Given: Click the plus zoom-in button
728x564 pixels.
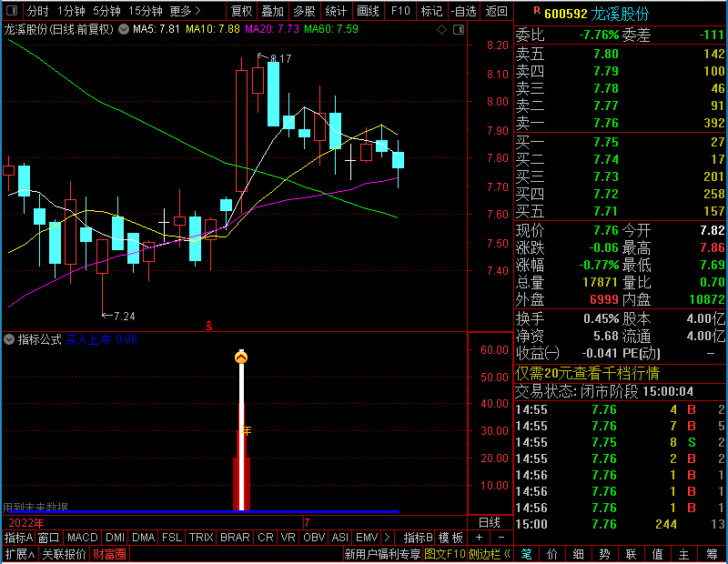Looking at the screenshot, I should tap(480, 538).
